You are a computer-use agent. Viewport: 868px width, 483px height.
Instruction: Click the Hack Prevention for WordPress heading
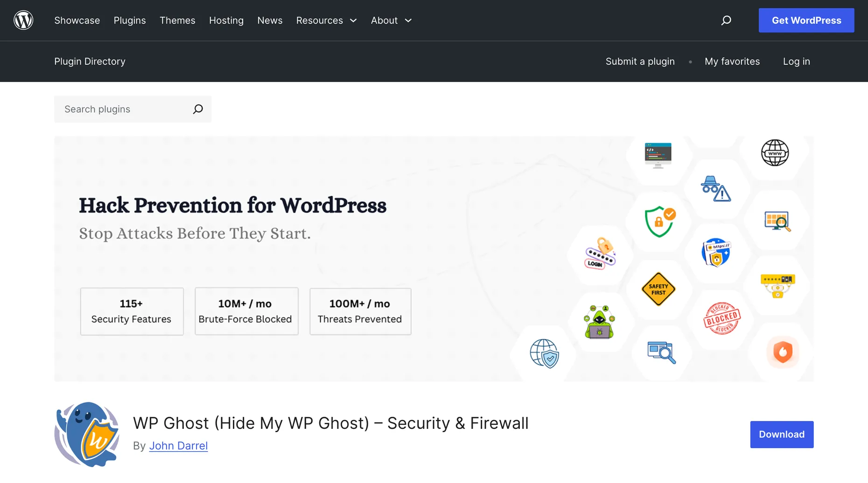tap(232, 205)
